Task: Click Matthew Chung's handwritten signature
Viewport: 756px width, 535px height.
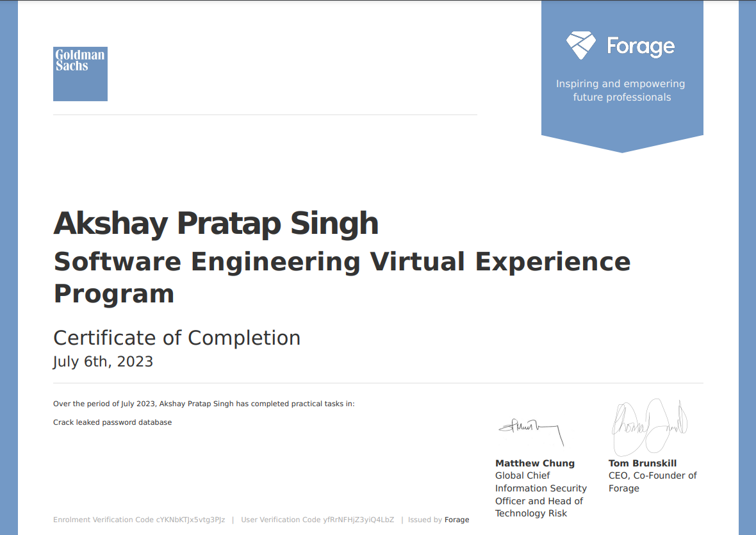Action: click(530, 428)
